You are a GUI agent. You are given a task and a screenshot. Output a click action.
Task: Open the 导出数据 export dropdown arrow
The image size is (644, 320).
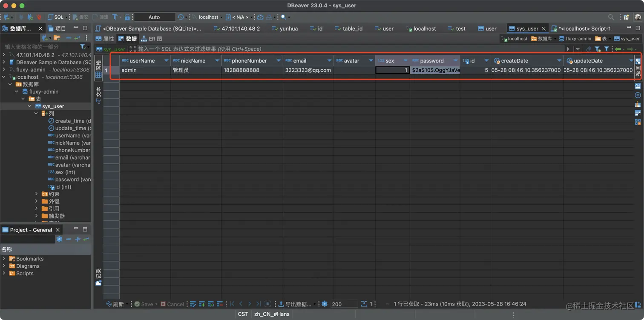pyautogui.click(x=315, y=304)
